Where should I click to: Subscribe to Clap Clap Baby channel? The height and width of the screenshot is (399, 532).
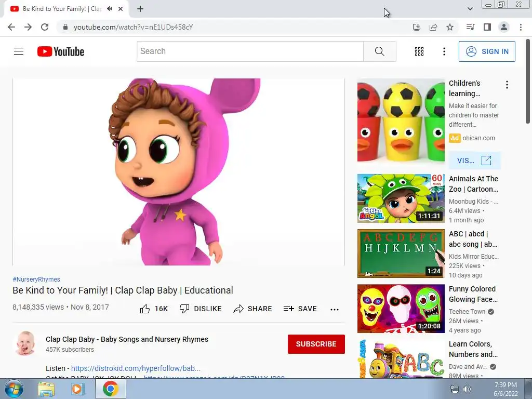click(316, 344)
